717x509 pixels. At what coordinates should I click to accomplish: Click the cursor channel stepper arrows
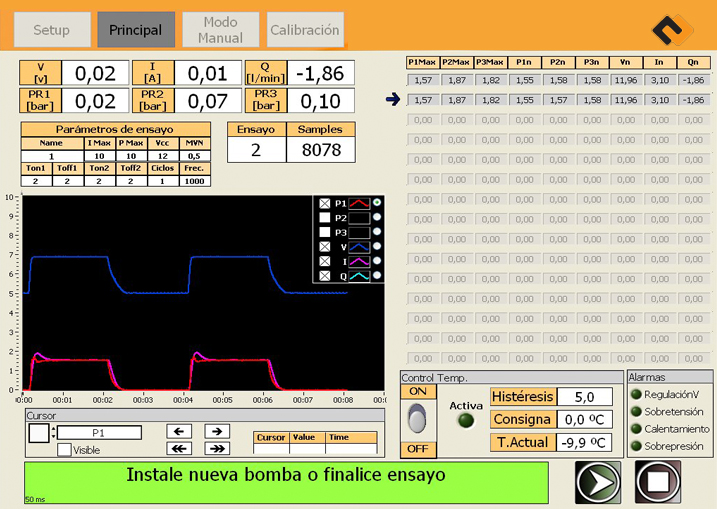[54, 433]
